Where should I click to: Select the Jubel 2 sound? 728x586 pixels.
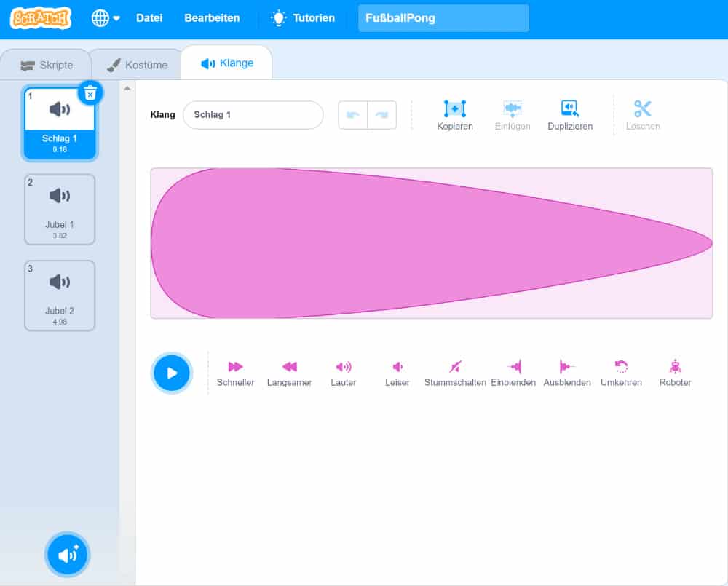point(60,296)
